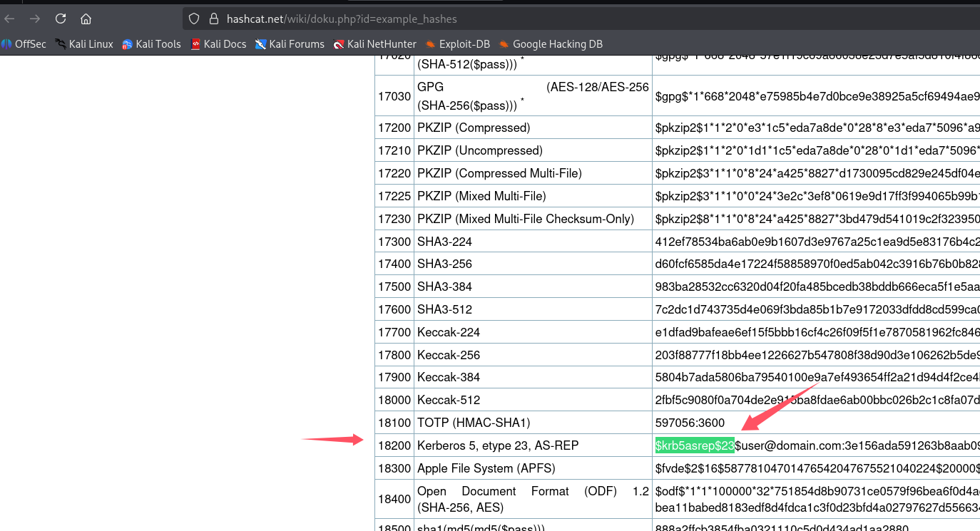The width and height of the screenshot is (980, 531).
Task: Click the 18200 hash mode cell
Action: coord(394,445)
